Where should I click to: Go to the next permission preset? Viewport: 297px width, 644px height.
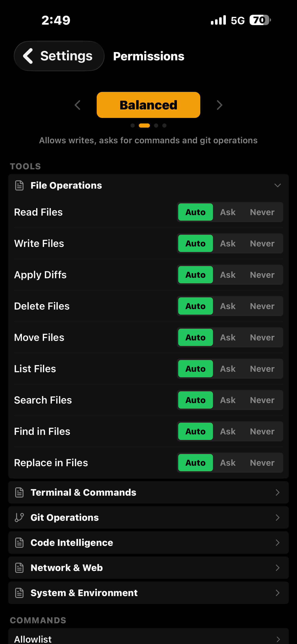click(x=219, y=105)
